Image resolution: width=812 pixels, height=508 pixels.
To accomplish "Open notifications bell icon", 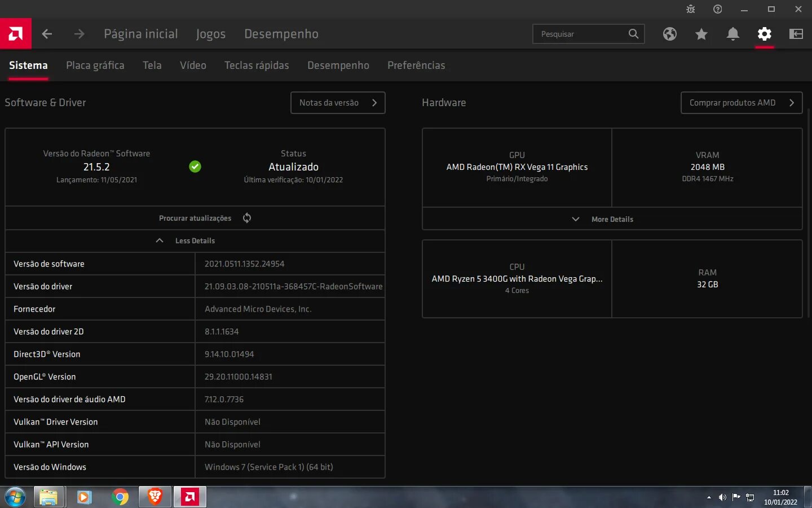I will click(733, 34).
